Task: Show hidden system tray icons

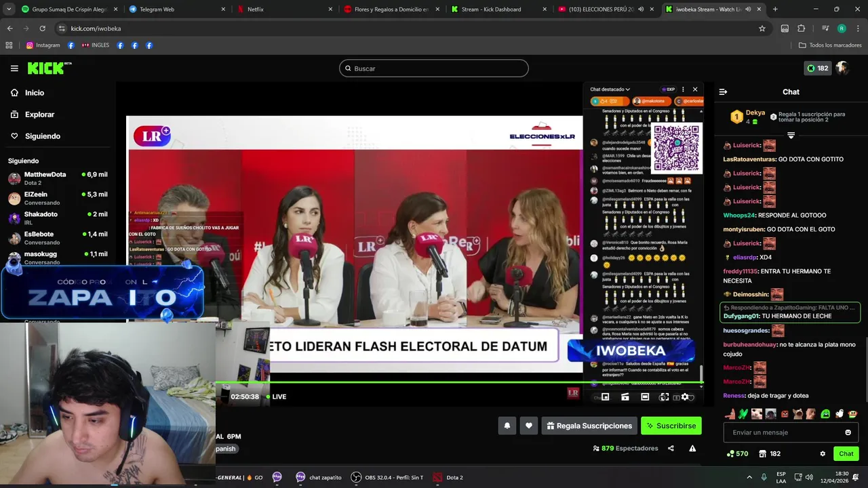Action: [x=749, y=477]
